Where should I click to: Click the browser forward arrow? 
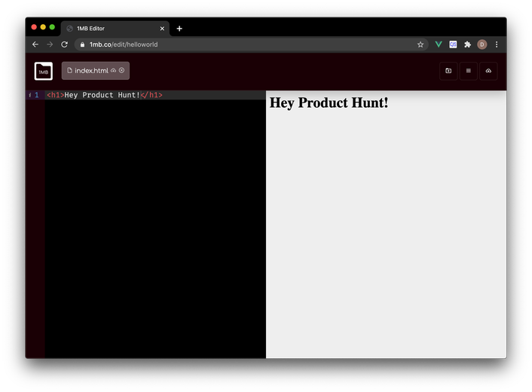50,44
